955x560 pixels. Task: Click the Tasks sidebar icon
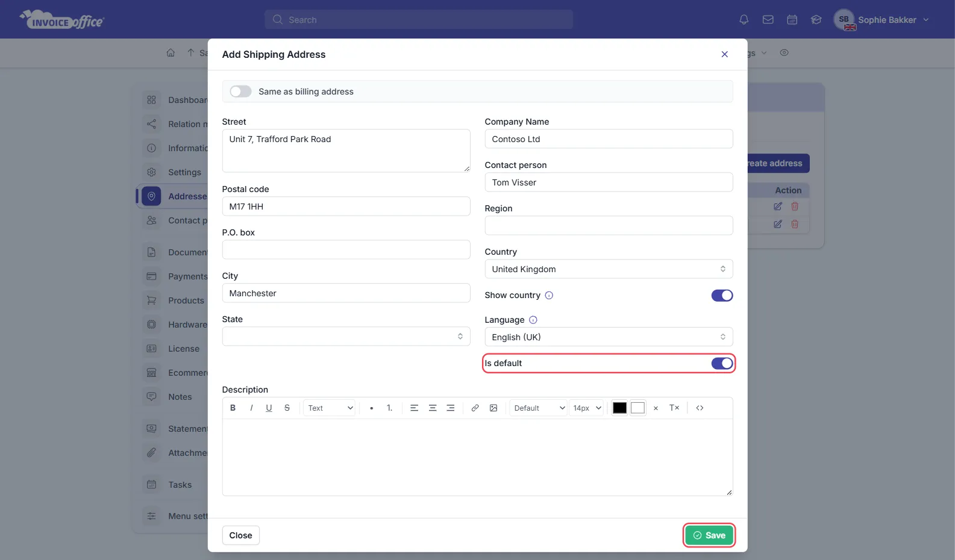pyautogui.click(x=151, y=485)
